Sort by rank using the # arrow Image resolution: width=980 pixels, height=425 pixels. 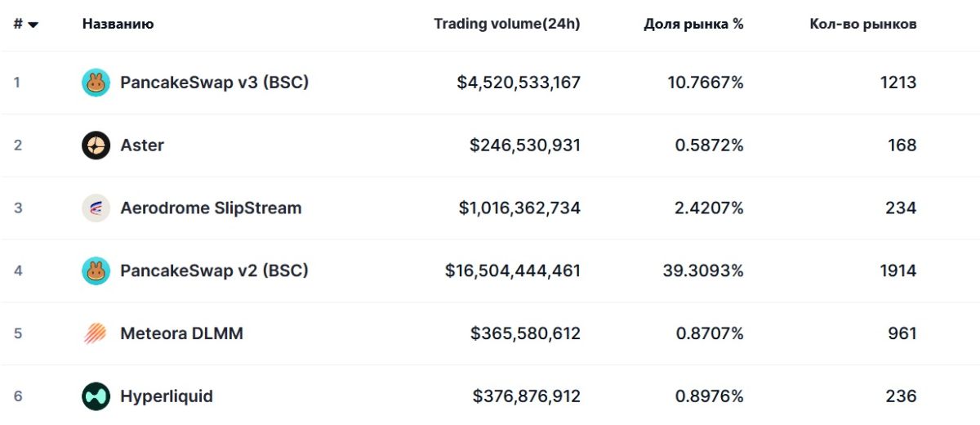[33, 25]
